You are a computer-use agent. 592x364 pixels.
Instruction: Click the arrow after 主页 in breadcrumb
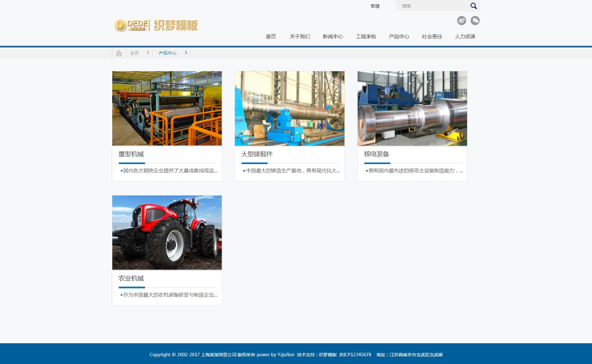click(x=148, y=53)
